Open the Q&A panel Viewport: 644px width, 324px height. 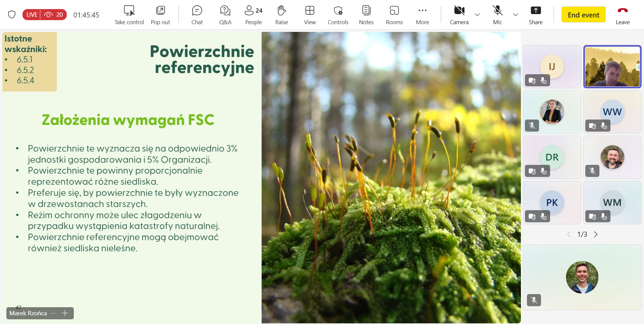click(225, 15)
